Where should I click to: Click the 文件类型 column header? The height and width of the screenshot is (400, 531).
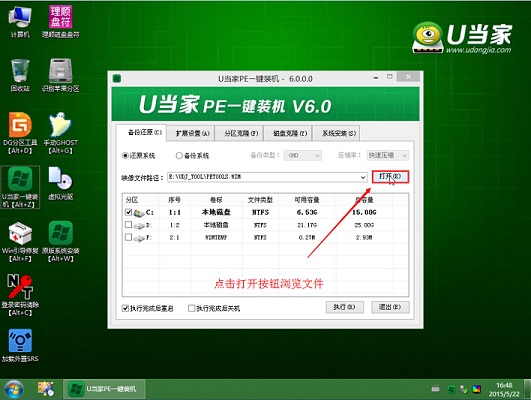pyautogui.click(x=260, y=200)
